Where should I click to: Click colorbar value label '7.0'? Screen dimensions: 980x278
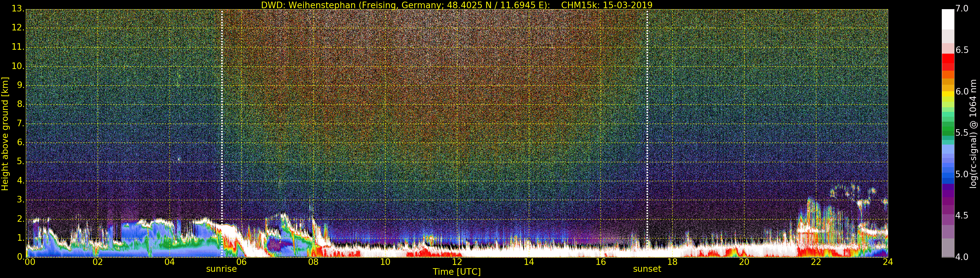pyautogui.click(x=962, y=9)
